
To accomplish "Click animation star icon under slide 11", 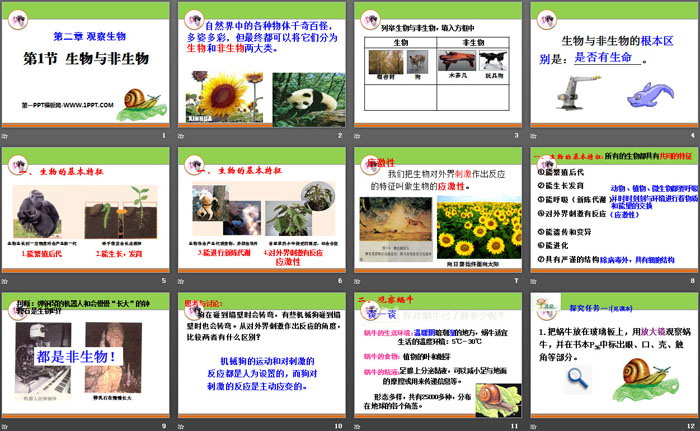I will point(357,427).
